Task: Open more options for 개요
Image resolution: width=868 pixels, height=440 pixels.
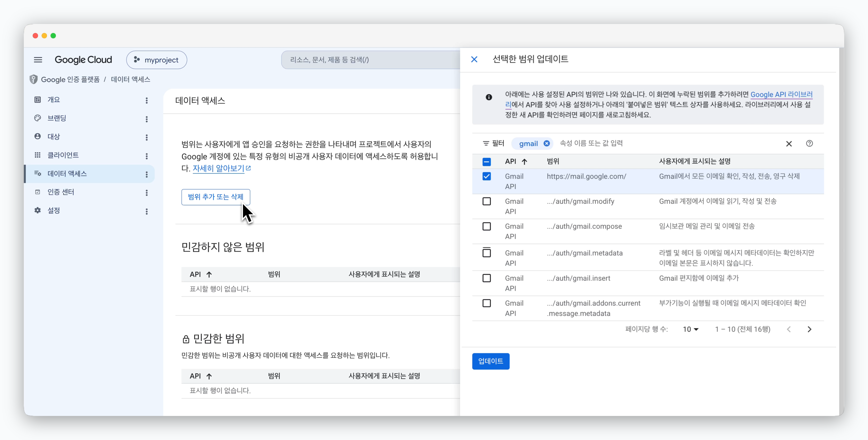Action: (147, 100)
